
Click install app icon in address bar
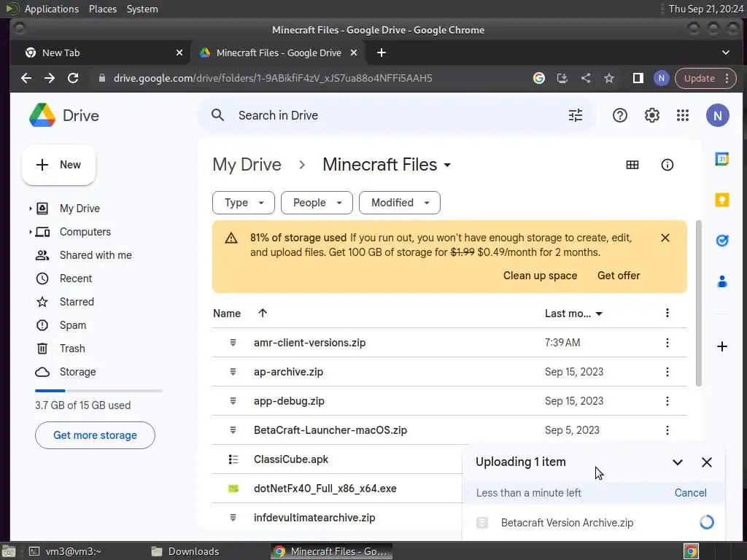pyautogui.click(x=562, y=78)
